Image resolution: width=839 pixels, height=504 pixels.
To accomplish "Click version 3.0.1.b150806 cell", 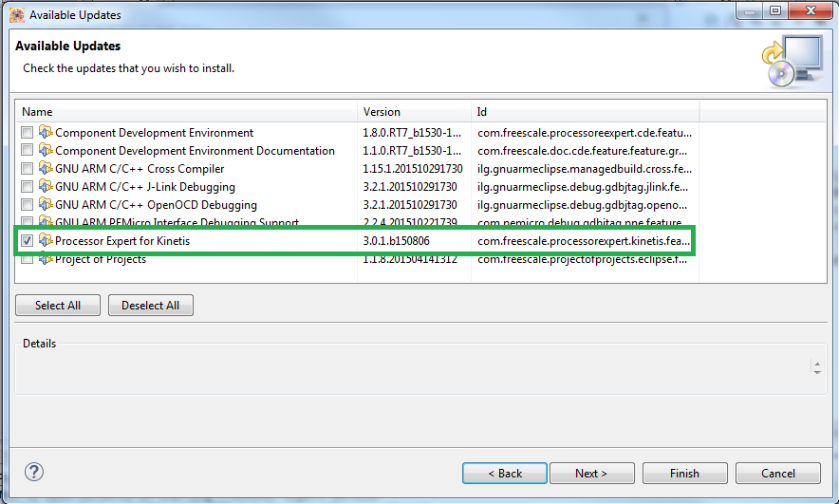I will (396, 241).
